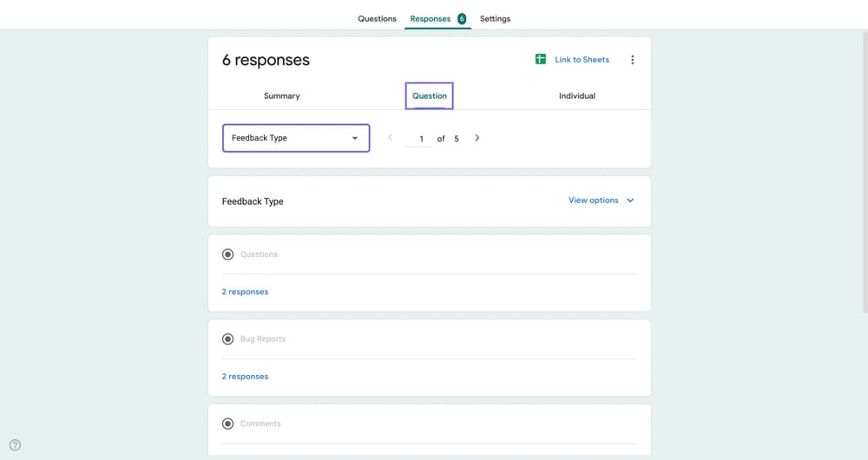Switch to the Questions top tab
The image size is (868, 460).
pyautogui.click(x=377, y=19)
